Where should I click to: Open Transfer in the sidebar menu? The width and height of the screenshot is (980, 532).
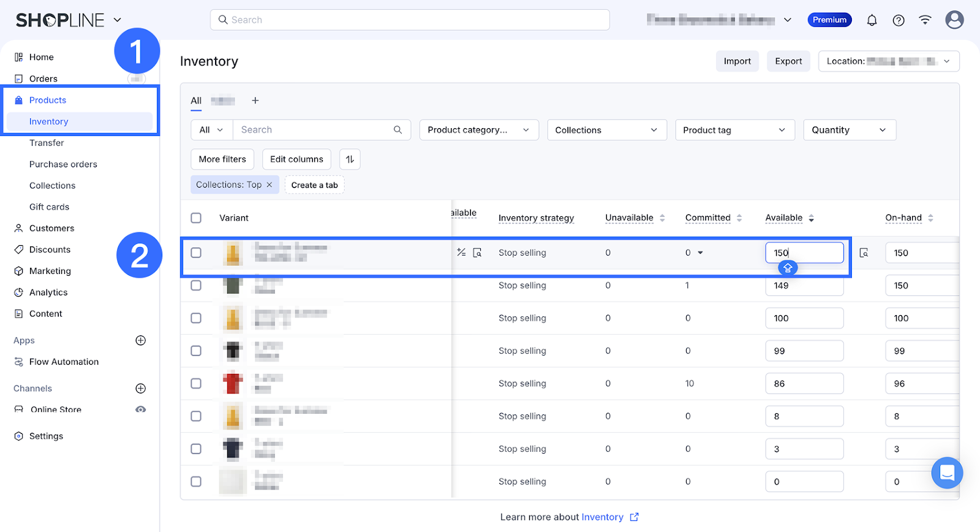[47, 143]
